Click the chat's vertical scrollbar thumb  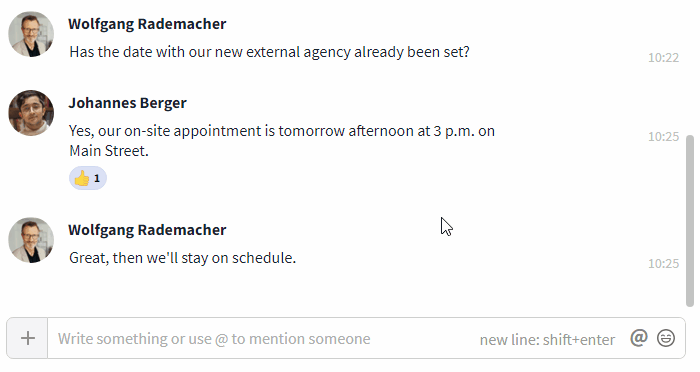690,221
